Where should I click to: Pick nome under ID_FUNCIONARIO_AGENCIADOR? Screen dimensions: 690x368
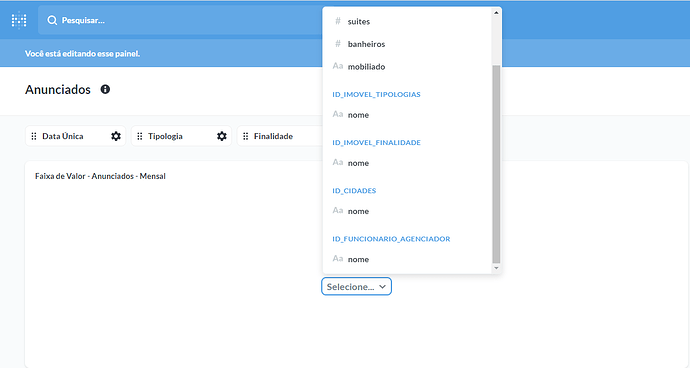tap(407, 259)
